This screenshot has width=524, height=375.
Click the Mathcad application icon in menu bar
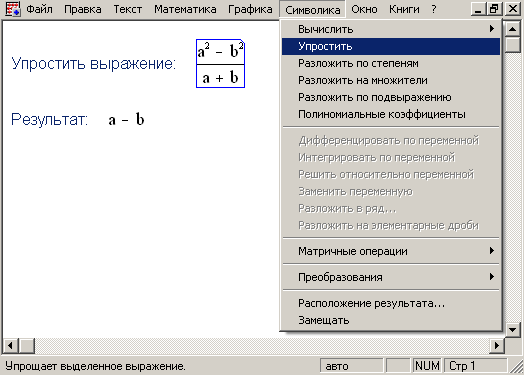13,9
